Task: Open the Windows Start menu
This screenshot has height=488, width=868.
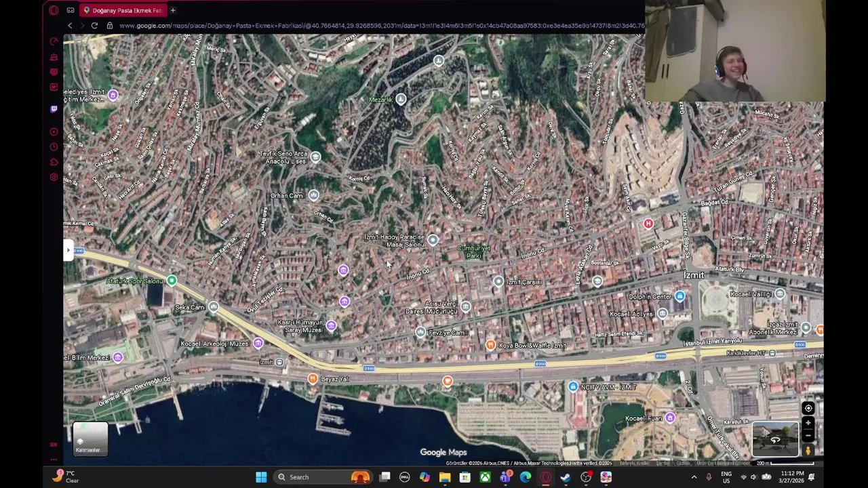Action: click(x=261, y=477)
